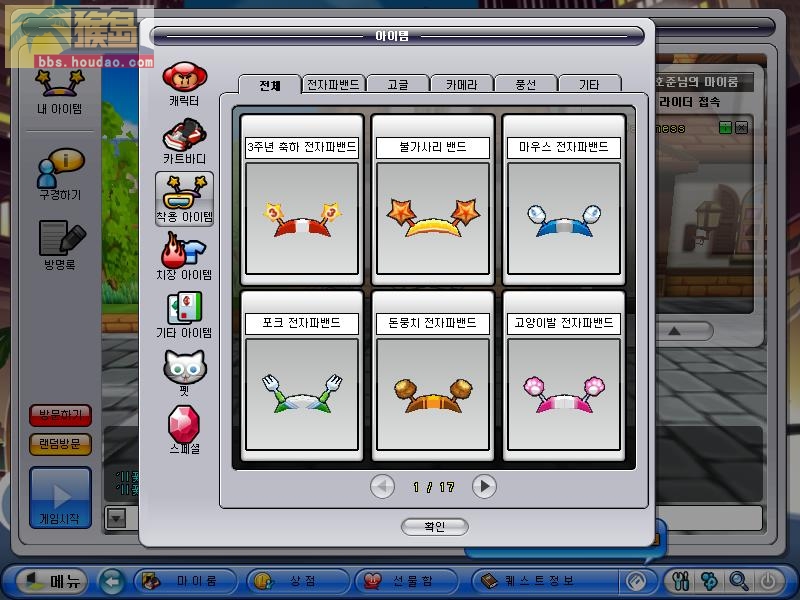Click the back arrow in bottom bar
Viewport: 800px width, 600px height.
(111, 581)
